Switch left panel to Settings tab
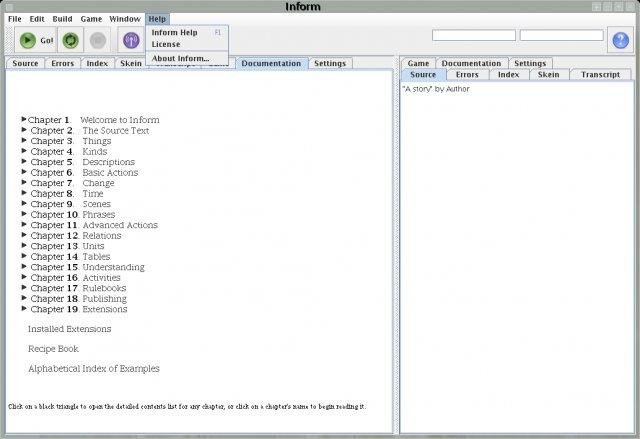The height and width of the screenshot is (439, 640). 330,63
